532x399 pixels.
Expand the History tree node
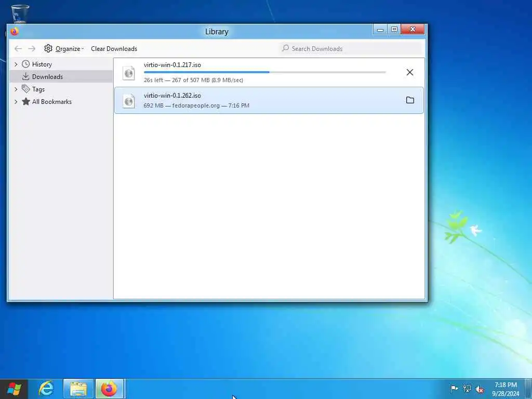[x=16, y=64]
